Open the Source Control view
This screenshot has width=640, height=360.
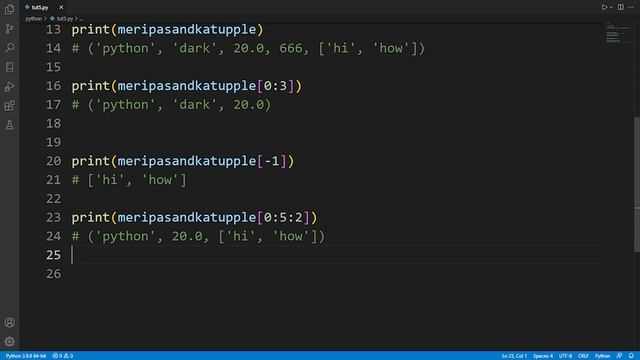pos(9,29)
